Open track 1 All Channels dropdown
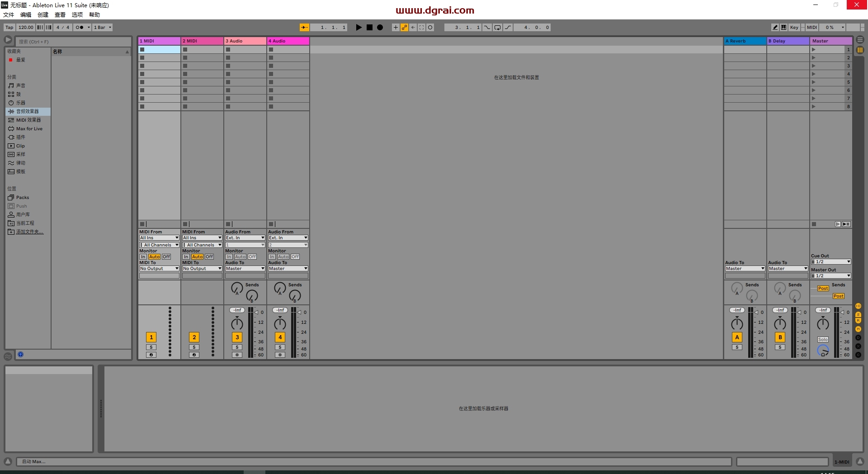The image size is (868, 474). 159,245
